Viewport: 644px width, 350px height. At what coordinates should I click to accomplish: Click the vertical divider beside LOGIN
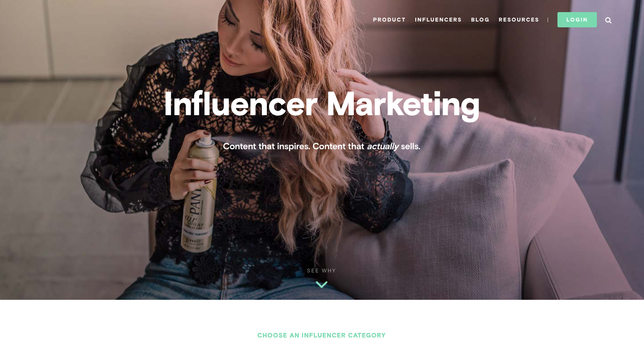548,20
